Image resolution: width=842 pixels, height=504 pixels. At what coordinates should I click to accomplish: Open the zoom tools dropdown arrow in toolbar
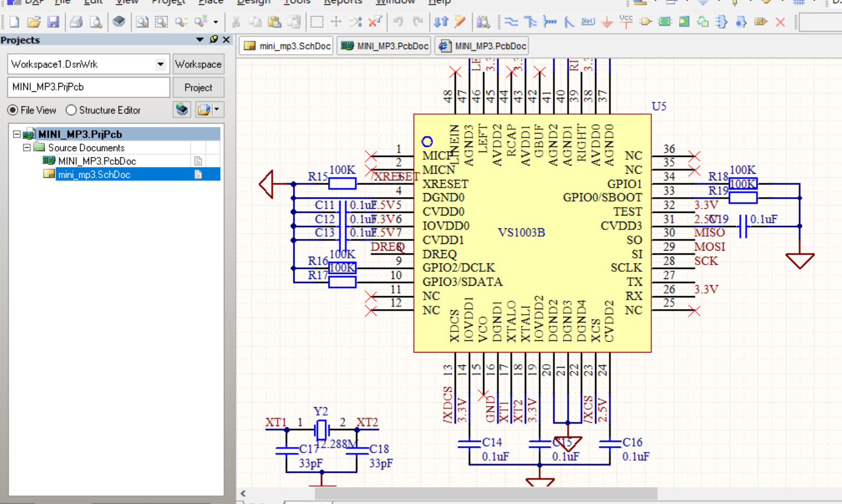(x=216, y=22)
